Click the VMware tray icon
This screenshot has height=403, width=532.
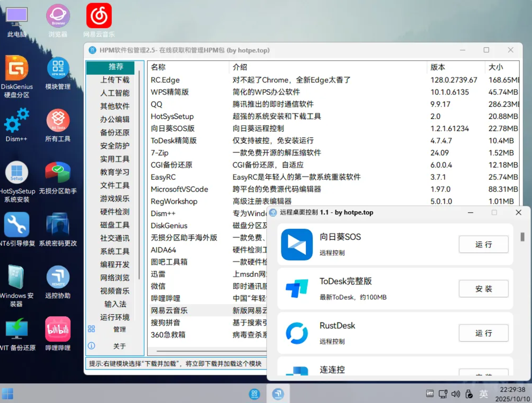point(429,394)
